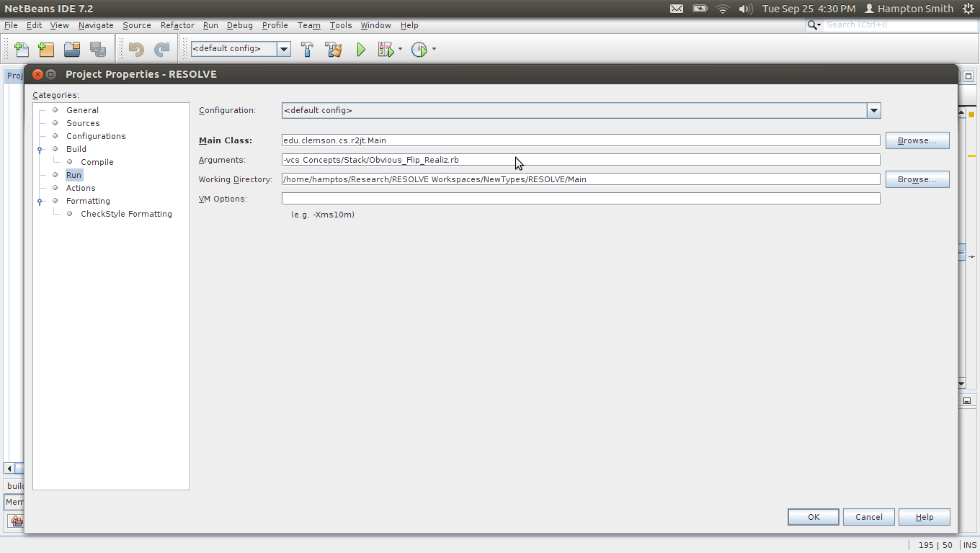Open the Tools menu
The width and height of the screenshot is (980, 553).
pos(341,25)
